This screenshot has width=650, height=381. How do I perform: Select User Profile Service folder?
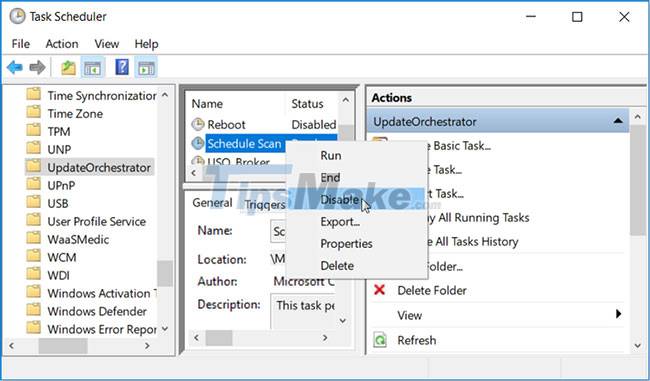coord(97,221)
